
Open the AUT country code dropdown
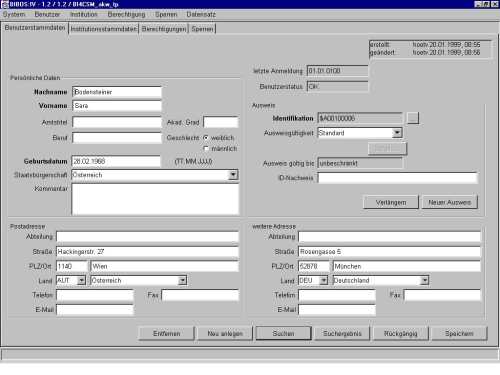(81, 281)
